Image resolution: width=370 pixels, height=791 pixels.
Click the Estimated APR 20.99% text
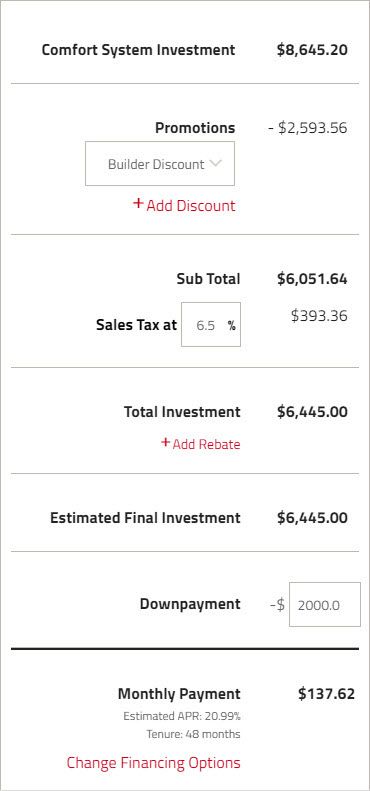[182, 716]
